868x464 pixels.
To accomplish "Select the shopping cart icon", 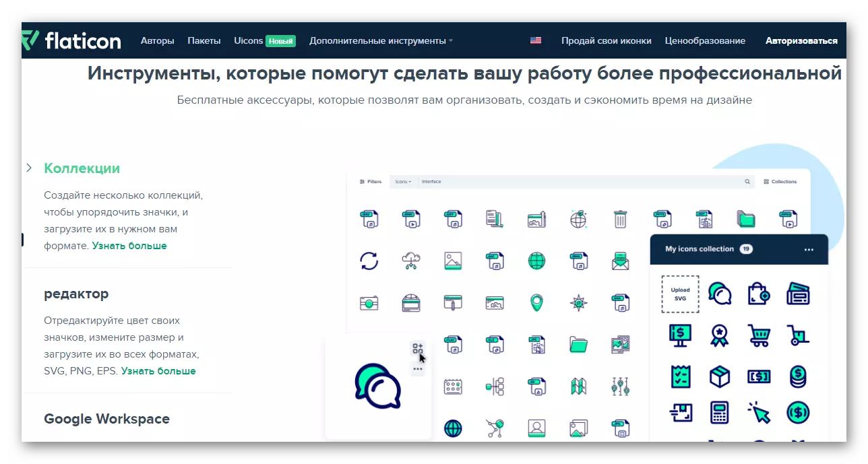I will pyautogui.click(x=759, y=335).
